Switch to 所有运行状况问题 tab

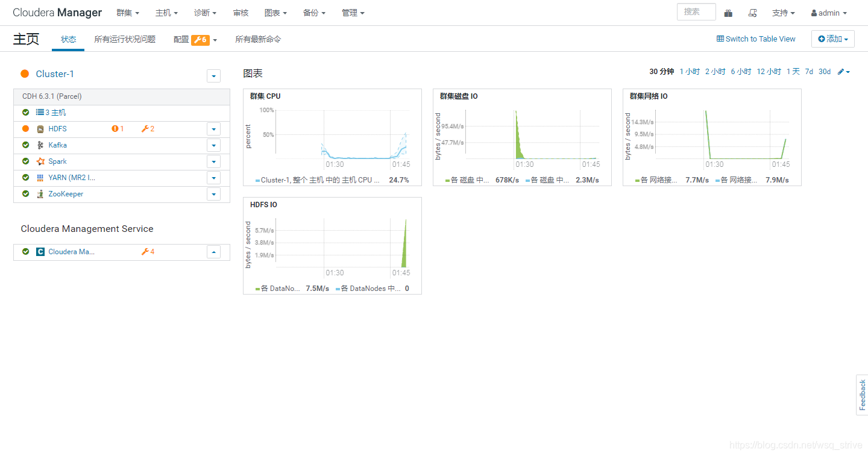tap(125, 39)
